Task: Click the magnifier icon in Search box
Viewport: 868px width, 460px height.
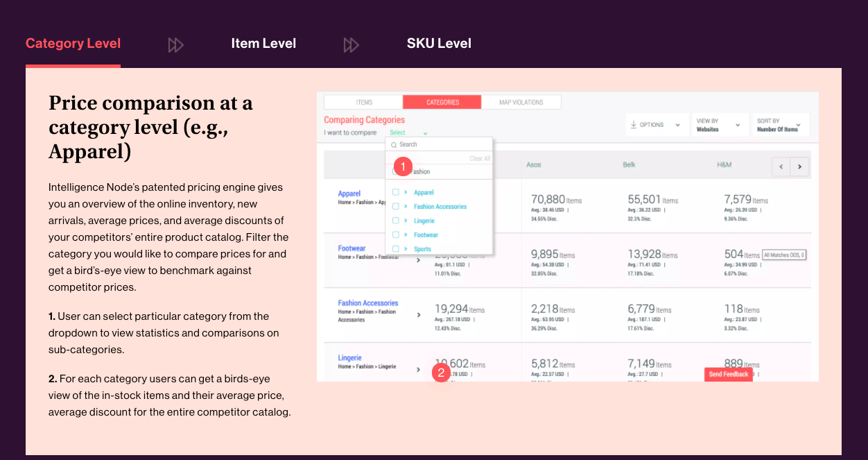Action: point(394,144)
